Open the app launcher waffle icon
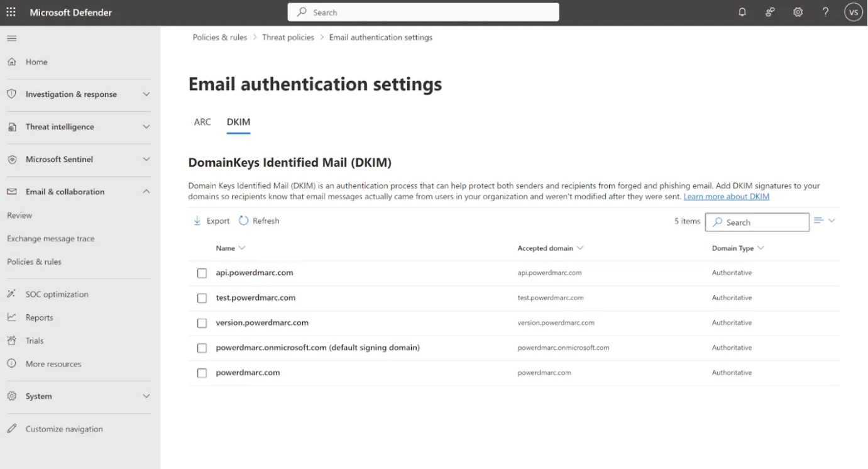 11,12
